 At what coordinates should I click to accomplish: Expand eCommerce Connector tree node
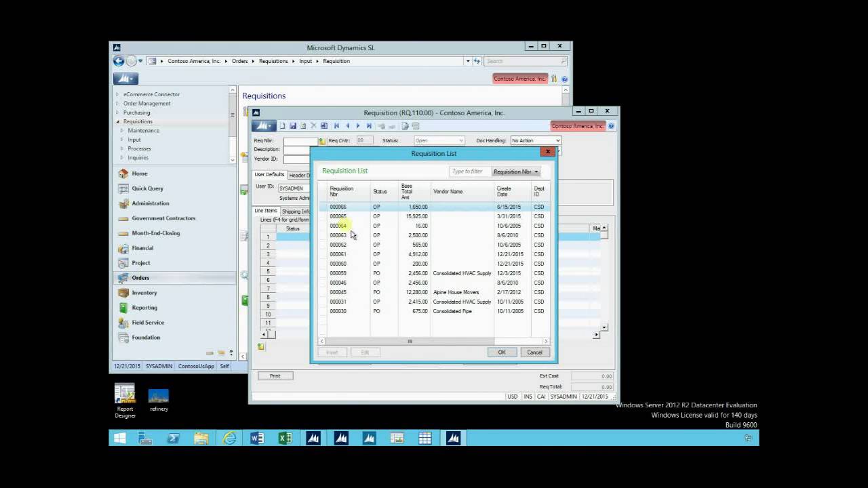[x=117, y=94]
